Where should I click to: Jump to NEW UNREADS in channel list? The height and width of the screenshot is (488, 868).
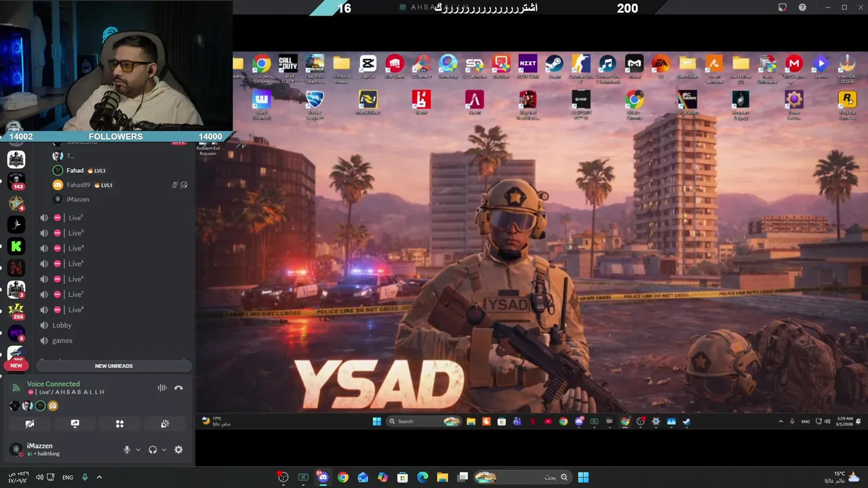pyautogui.click(x=114, y=366)
